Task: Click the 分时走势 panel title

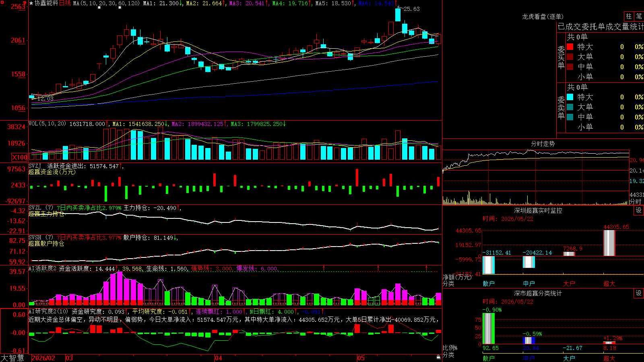Action: 543,144
